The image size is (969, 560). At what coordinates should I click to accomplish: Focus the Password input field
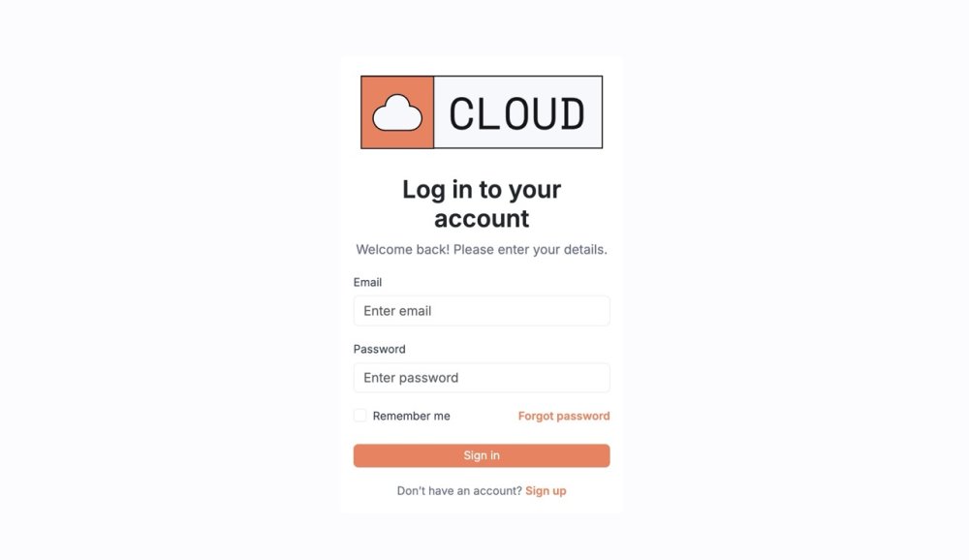coord(482,378)
